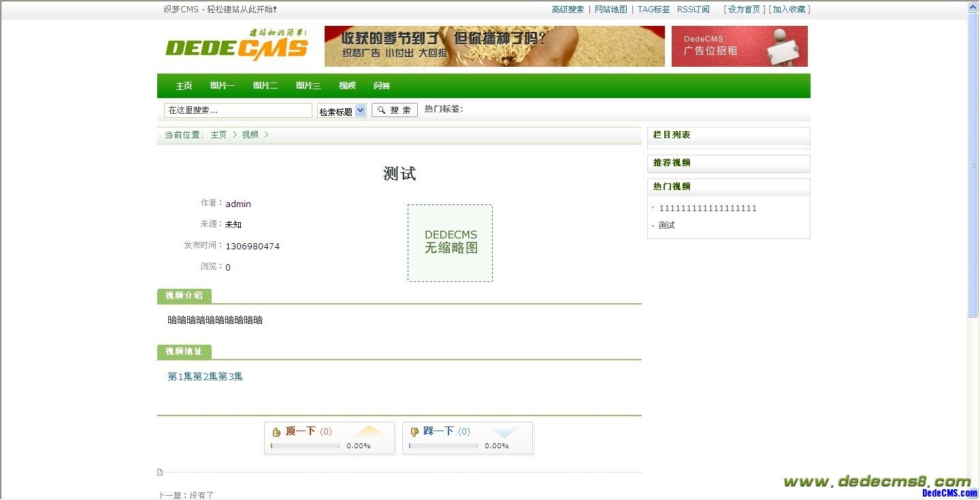Open the 检索标题 search type dropdown
Image resolution: width=980 pixels, height=500 pixels.
342,111
